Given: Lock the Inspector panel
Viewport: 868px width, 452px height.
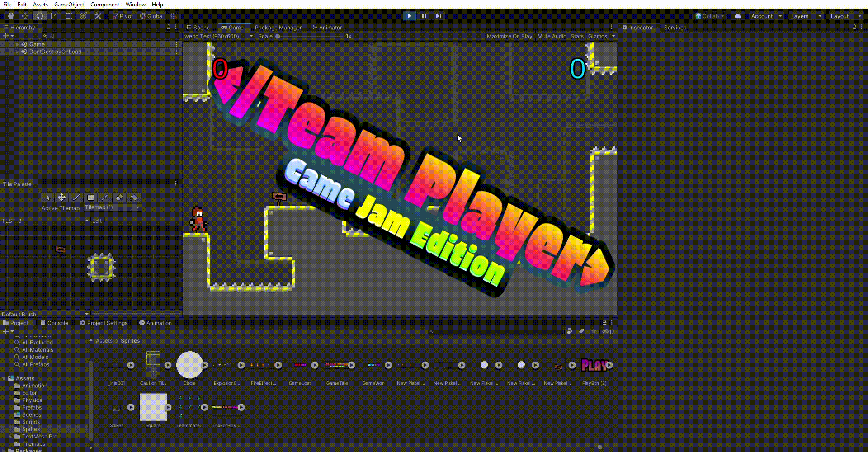Looking at the screenshot, I should (854, 27).
